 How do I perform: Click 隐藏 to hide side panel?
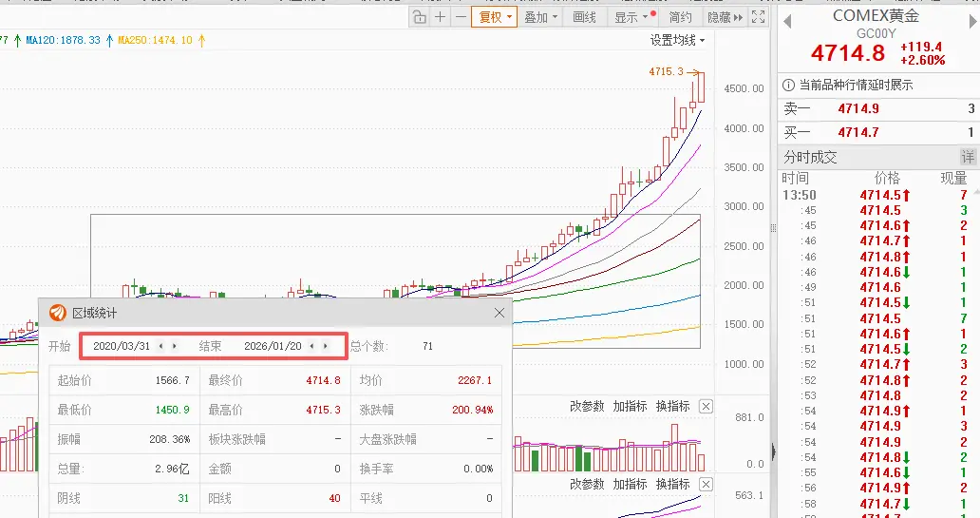click(x=725, y=17)
